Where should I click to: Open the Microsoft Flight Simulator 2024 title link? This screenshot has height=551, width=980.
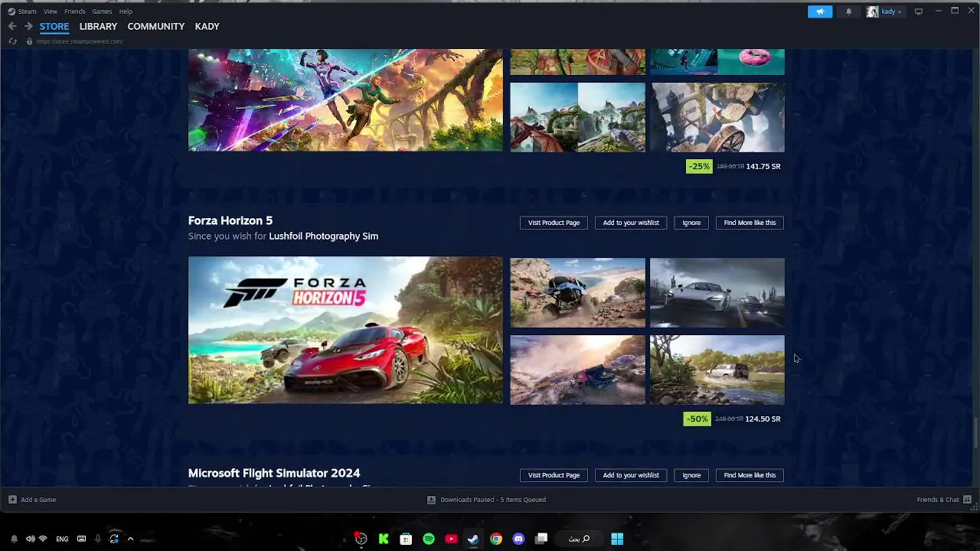274,473
